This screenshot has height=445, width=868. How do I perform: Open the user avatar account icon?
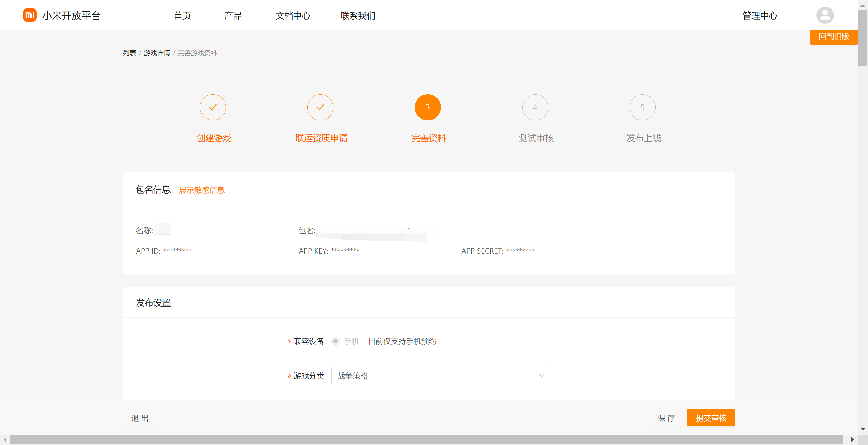[825, 15]
